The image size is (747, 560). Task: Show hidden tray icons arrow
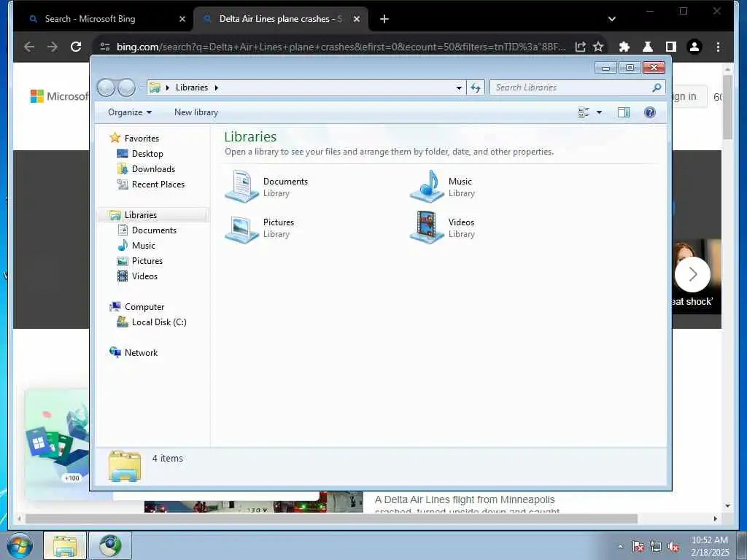click(620, 546)
